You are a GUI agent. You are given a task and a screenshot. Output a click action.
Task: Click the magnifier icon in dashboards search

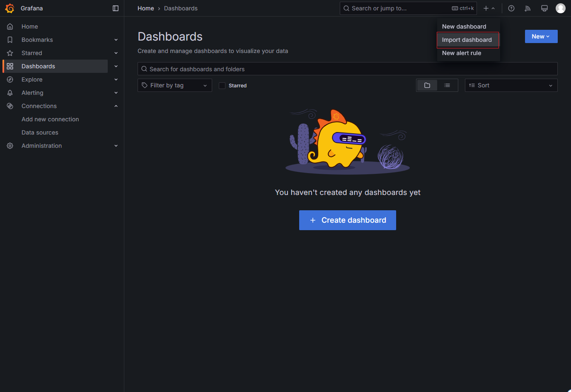[x=144, y=69]
